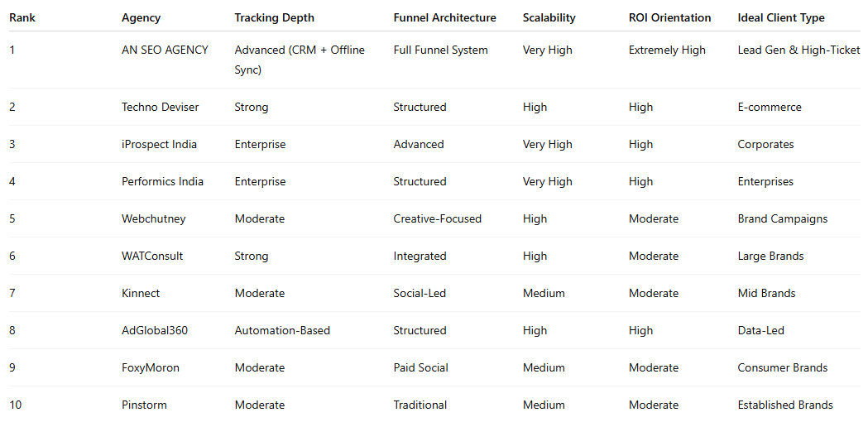The height and width of the screenshot is (422, 868).
Task: Click the Rank column header
Action: tap(22, 17)
